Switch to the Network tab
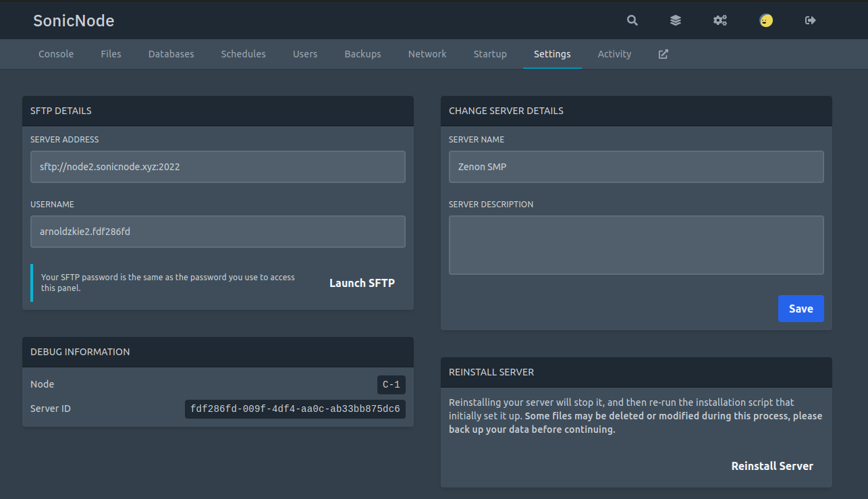The width and height of the screenshot is (868, 499). pyautogui.click(x=427, y=54)
